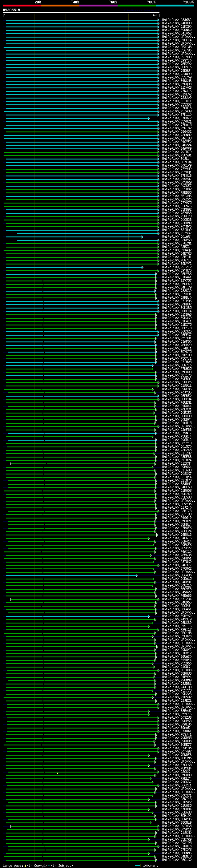Select label UniRef100_B7T234
This screenshot has width=197, height=868.
tap(177, 599)
